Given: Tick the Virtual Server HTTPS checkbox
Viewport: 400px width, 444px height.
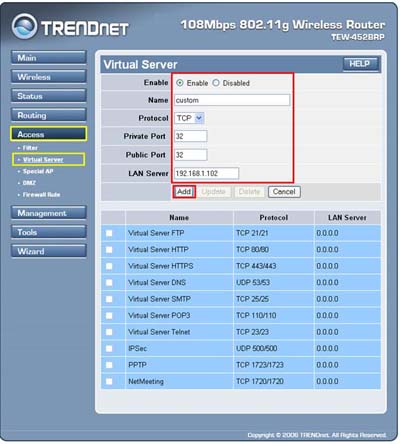Looking at the screenshot, I should [x=109, y=266].
